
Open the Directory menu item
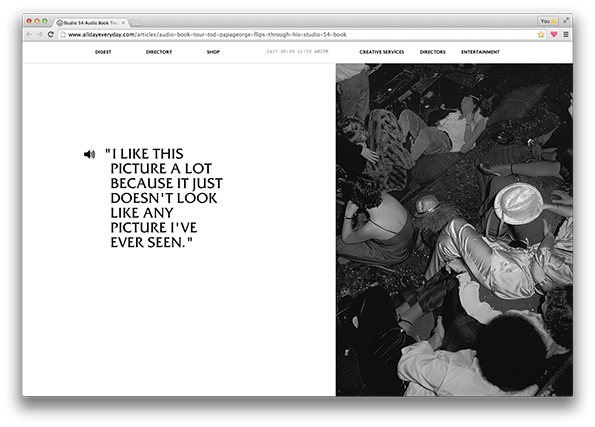click(x=159, y=52)
